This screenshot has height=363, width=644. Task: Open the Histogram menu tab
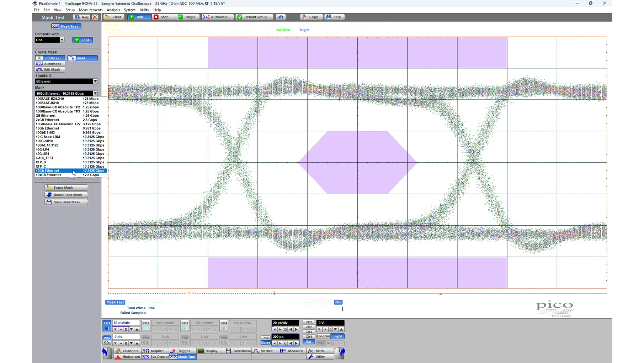tap(127, 357)
